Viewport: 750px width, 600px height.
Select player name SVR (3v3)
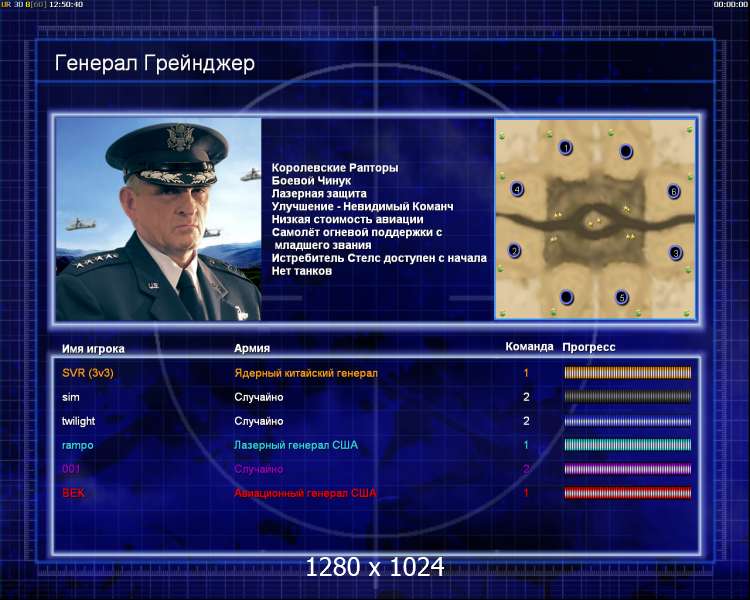click(x=88, y=373)
